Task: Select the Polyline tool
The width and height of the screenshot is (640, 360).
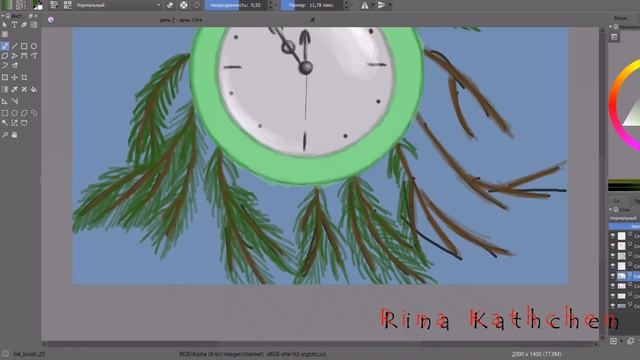Action: tap(14, 56)
